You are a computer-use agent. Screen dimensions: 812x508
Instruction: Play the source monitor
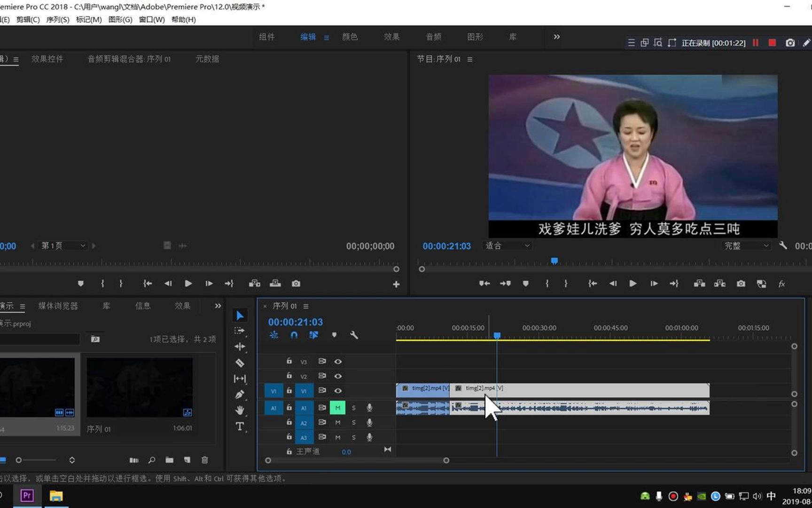(188, 284)
